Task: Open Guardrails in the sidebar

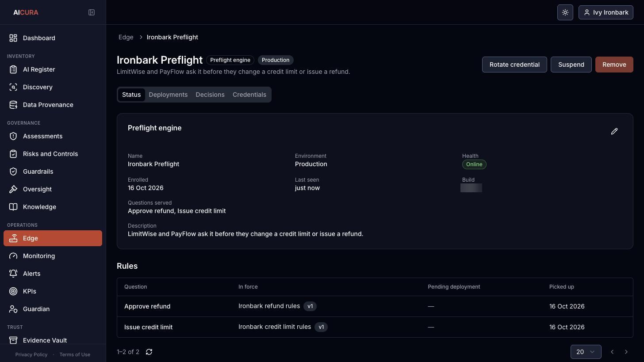Action: click(x=53, y=171)
